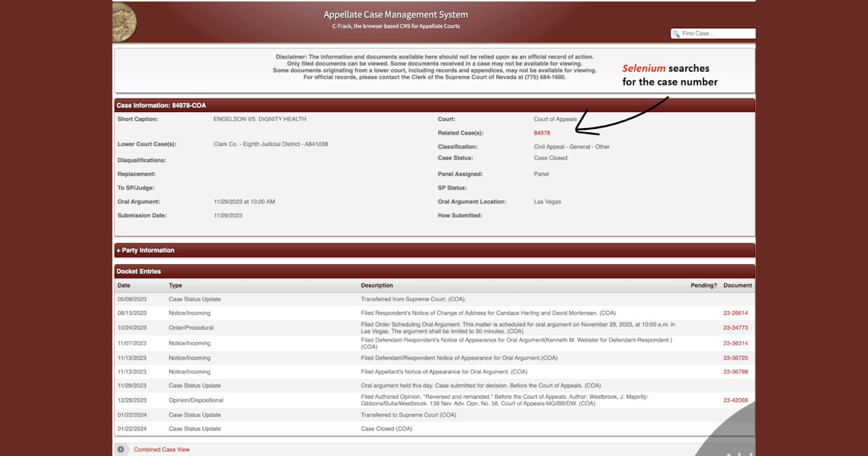Select short caption ENGELSON VS. DIGNITY HEALTH
The image size is (868, 456).
click(260, 119)
